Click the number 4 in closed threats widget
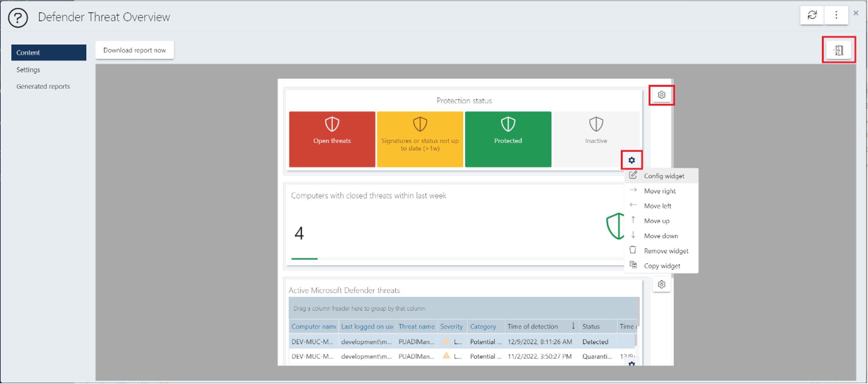The height and width of the screenshot is (384, 868). [x=299, y=233]
